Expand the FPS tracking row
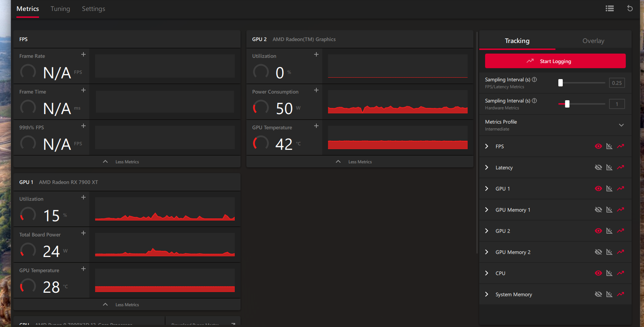Viewport: 644px width, 327px height. [x=487, y=146]
